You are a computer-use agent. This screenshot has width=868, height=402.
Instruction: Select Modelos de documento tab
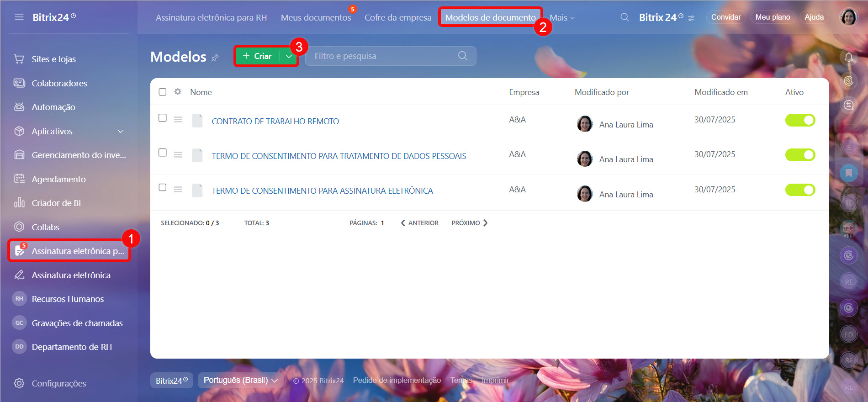(490, 17)
